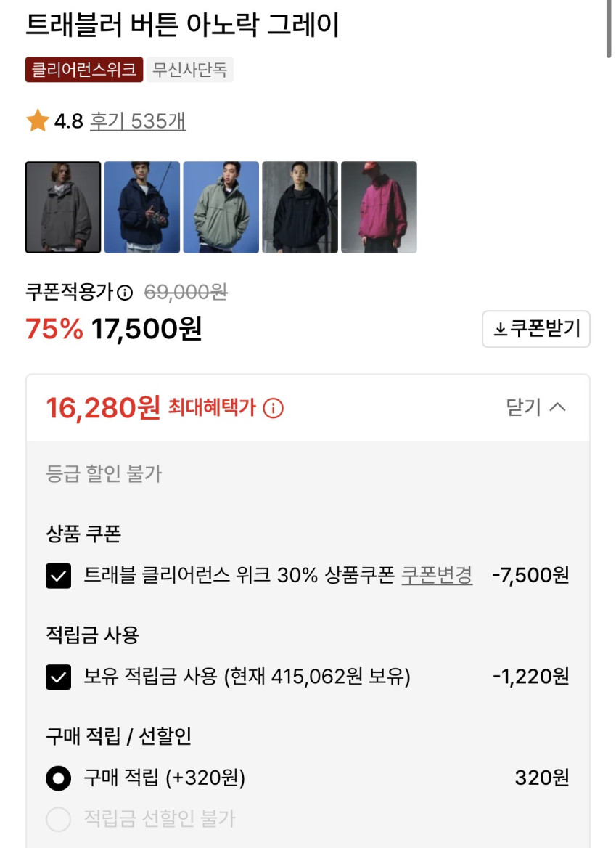Uncheck the 30% 상품쿠폰 checkbox
Image resolution: width=616 pixels, height=848 pixels.
click(58, 576)
